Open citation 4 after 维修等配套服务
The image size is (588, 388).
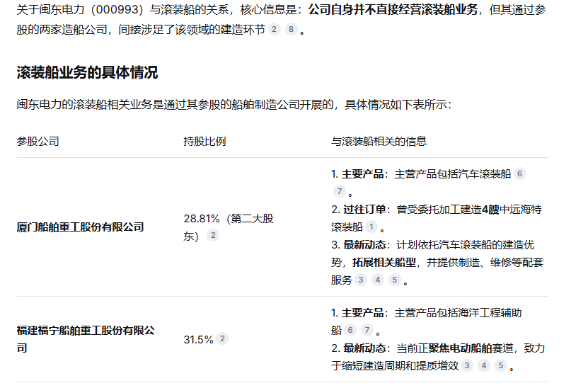tap(378, 280)
